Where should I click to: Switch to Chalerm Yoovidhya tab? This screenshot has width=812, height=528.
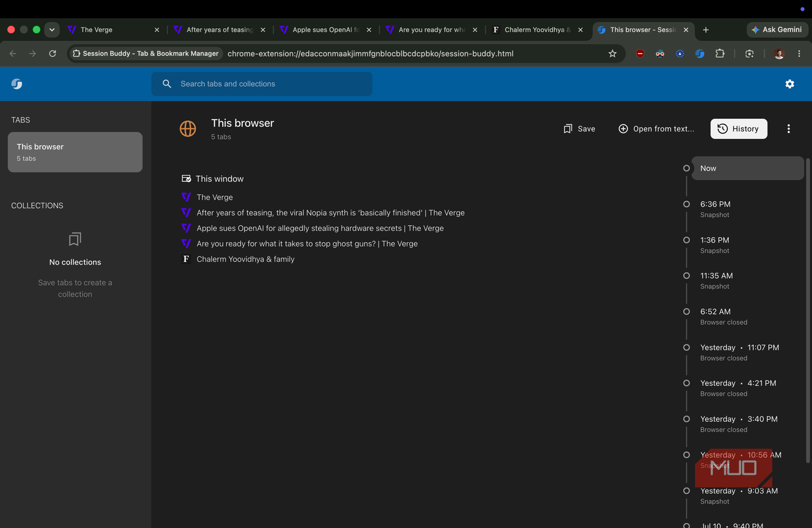tap(537, 29)
